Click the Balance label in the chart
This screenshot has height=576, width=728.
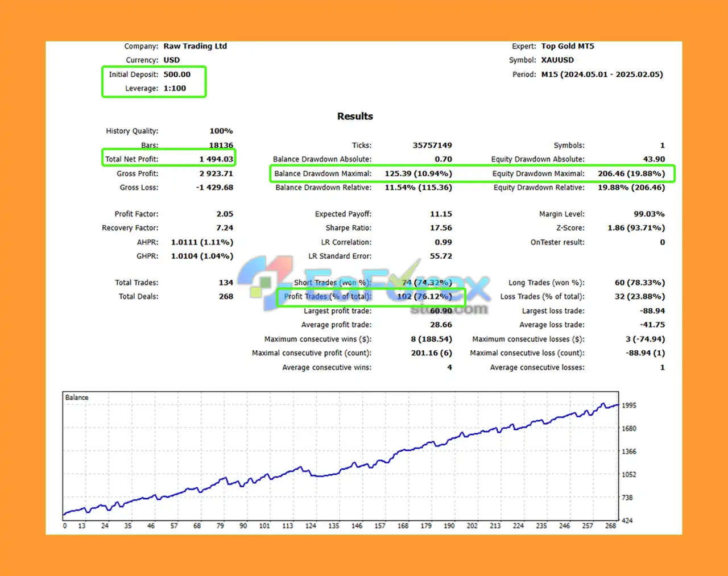pyautogui.click(x=77, y=397)
